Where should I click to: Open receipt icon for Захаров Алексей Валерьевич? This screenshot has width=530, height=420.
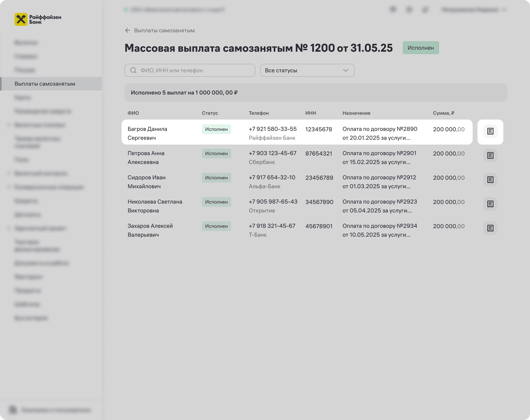coord(490,228)
